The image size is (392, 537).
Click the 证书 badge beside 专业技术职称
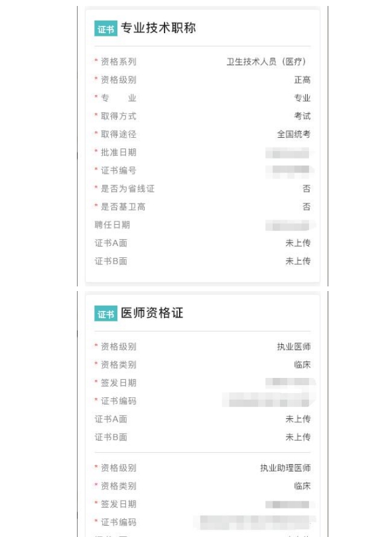click(105, 29)
